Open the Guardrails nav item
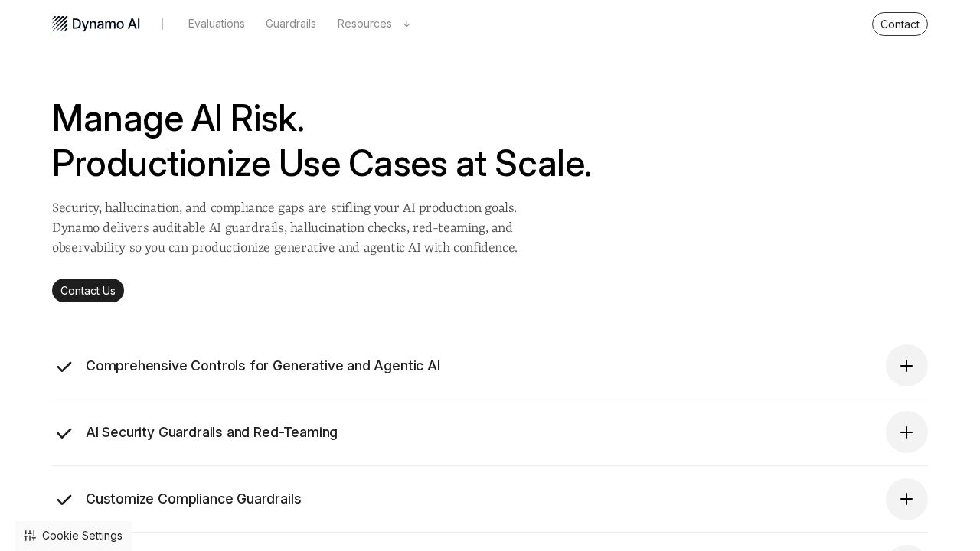The height and width of the screenshot is (551, 980). click(x=291, y=24)
